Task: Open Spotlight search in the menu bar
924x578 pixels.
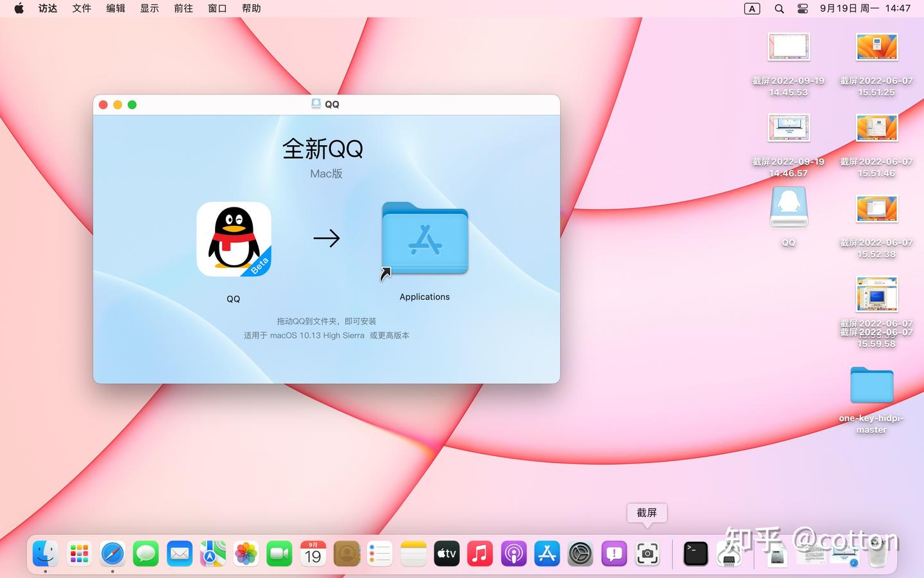Action: pyautogui.click(x=778, y=8)
